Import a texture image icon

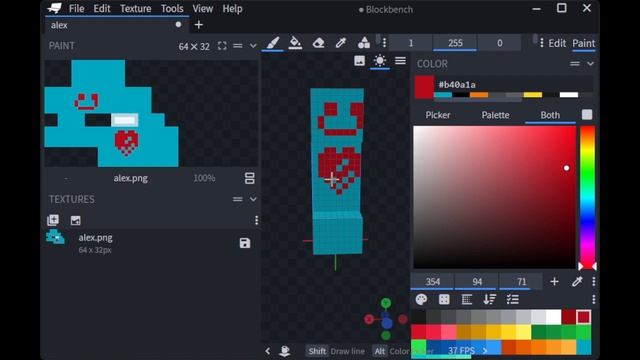76,220
